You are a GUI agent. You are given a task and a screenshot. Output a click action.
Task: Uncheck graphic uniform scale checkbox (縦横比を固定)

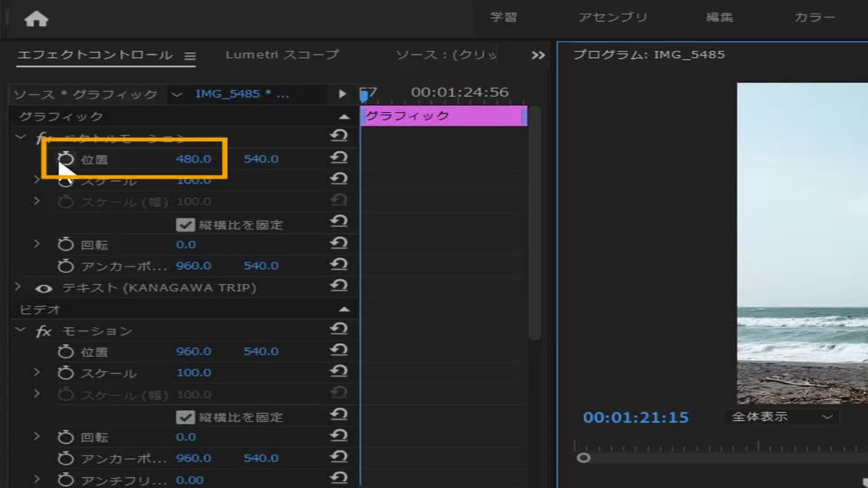(185, 225)
